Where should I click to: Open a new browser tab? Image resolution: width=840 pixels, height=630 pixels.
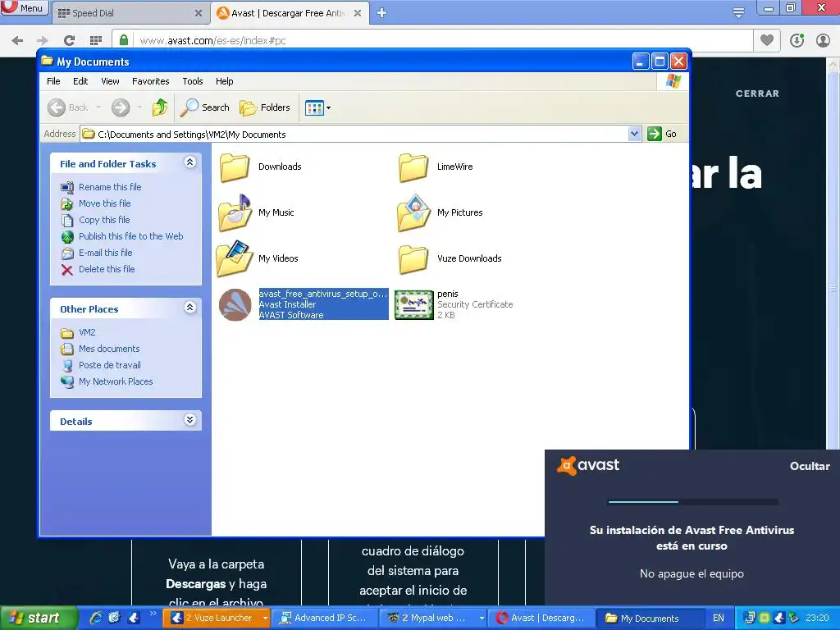click(x=381, y=13)
